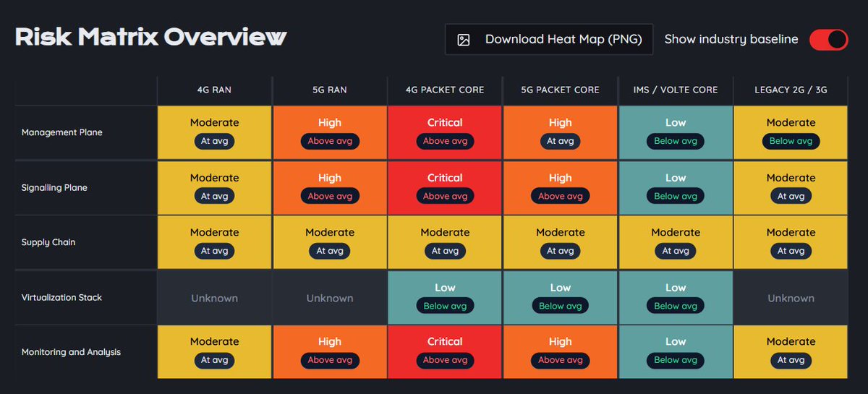868x394 pixels.
Task: Select Management Plane IMS / VoLTE Low cell
Action: point(676,132)
